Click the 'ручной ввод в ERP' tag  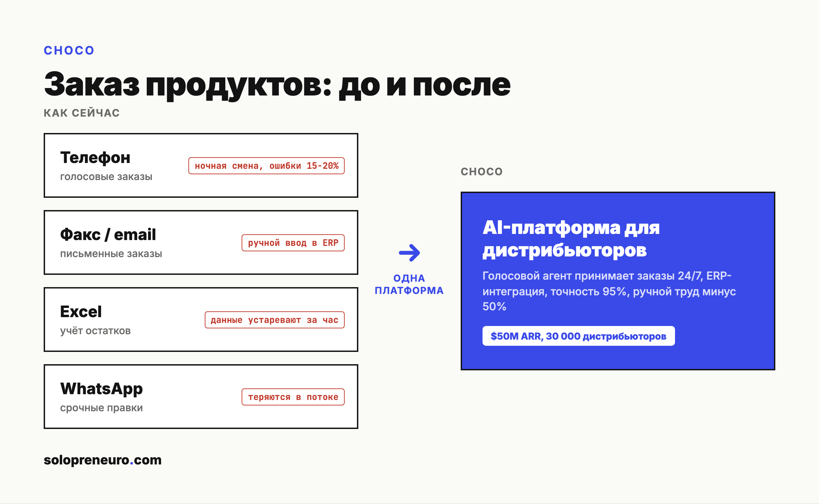(293, 243)
